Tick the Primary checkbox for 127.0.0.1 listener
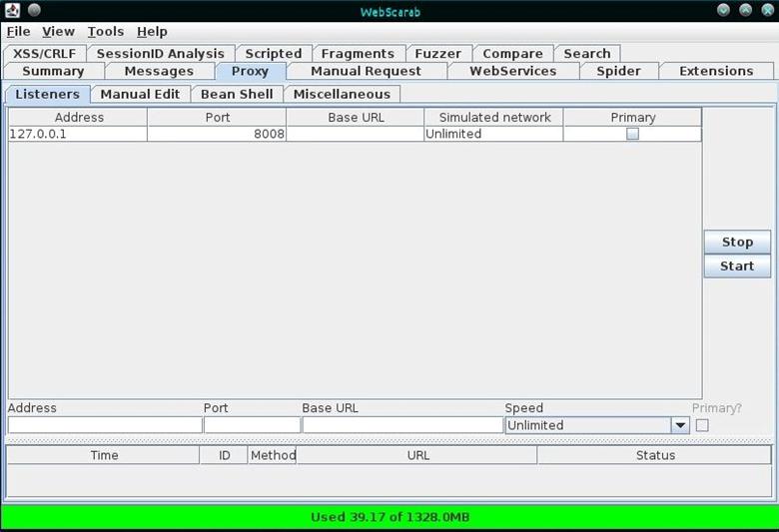This screenshot has width=779, height=532. [632, 134]
